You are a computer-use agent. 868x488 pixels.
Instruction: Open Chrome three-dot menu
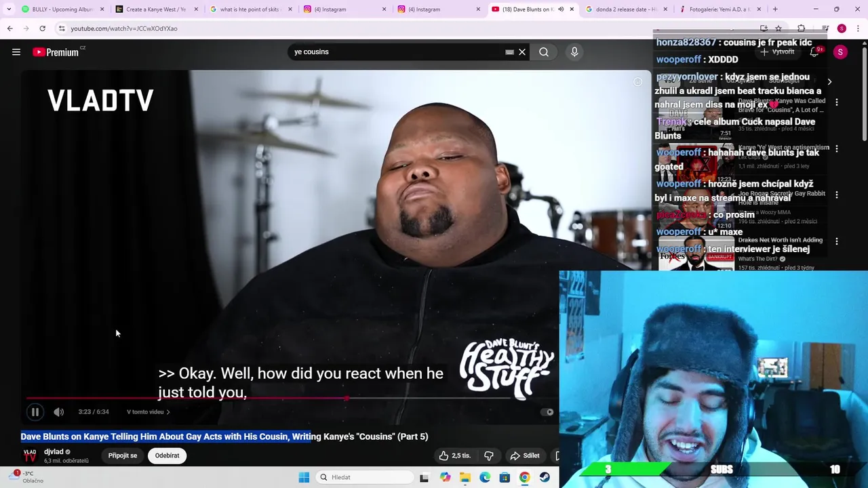tap(858, 28)
